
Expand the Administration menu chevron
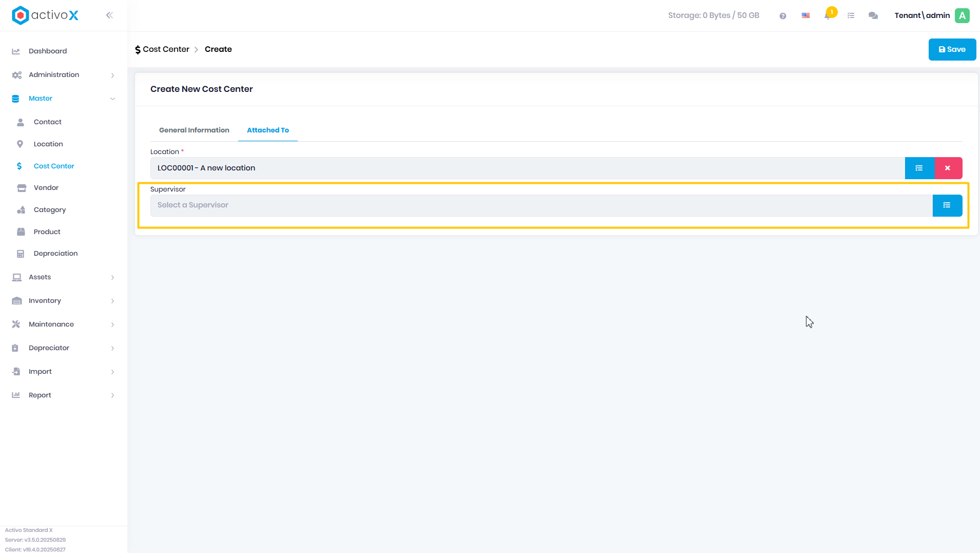pyautogui.click(x=112, y=75)
